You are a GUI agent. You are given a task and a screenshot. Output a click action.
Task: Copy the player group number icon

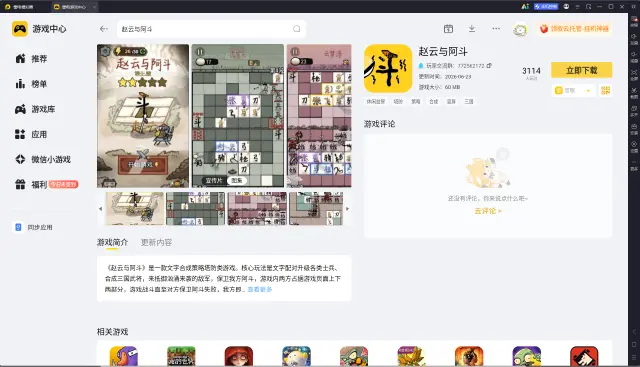click(x=489, y=65)
